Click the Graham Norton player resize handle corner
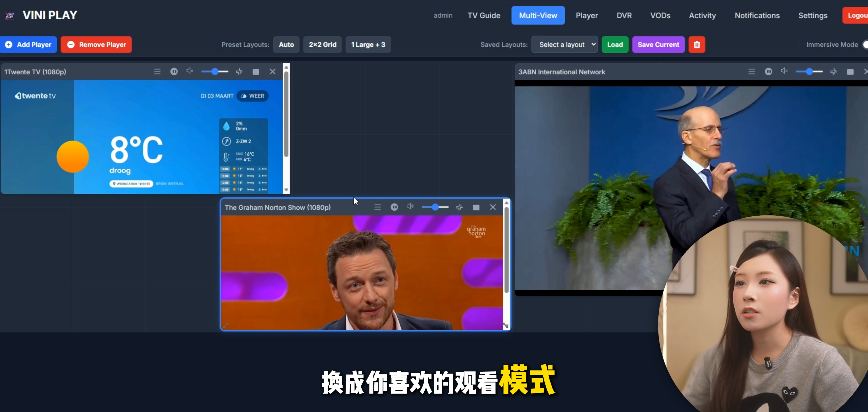Image resolution: width=868 pixels, height=412 pixels. [506, 326]
